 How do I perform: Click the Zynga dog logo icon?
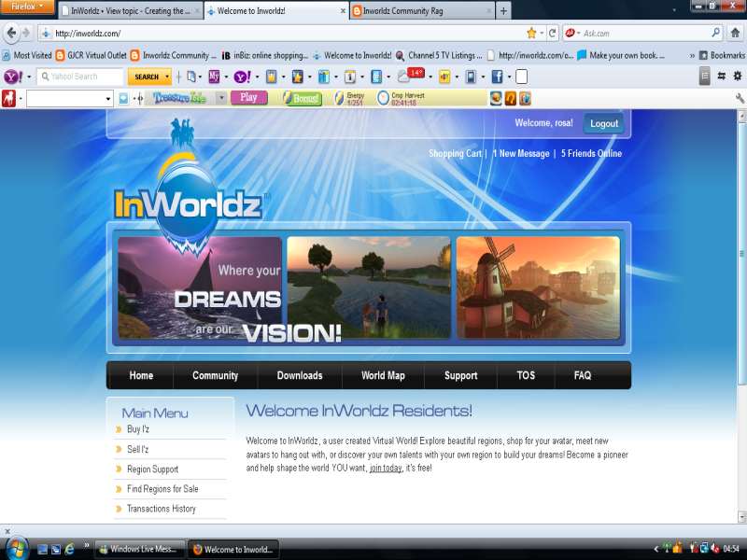[x=8, y=99]
